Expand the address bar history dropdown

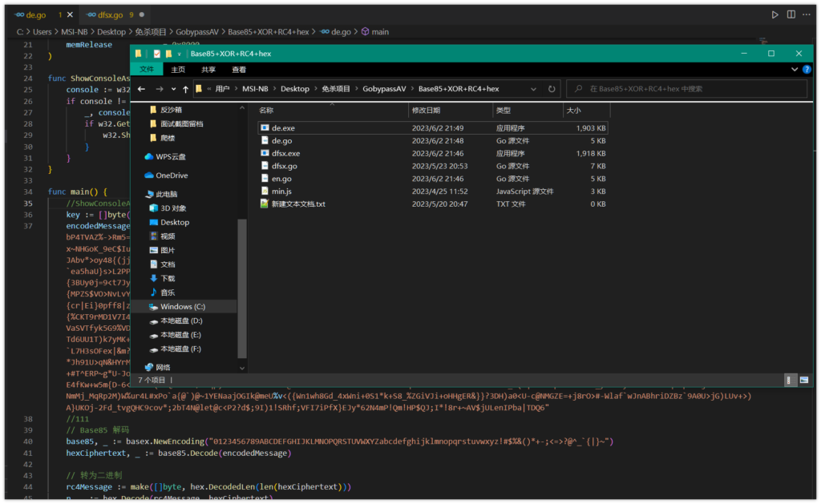(533, 89)
